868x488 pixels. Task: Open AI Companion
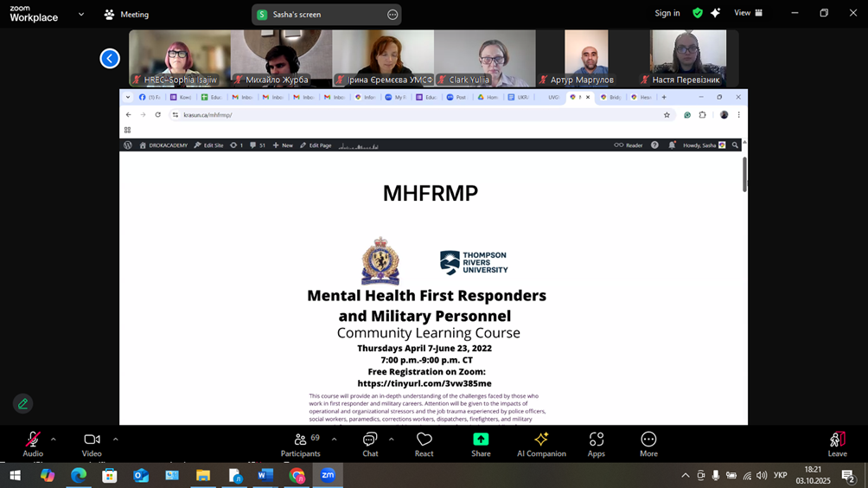coord(541,444)
